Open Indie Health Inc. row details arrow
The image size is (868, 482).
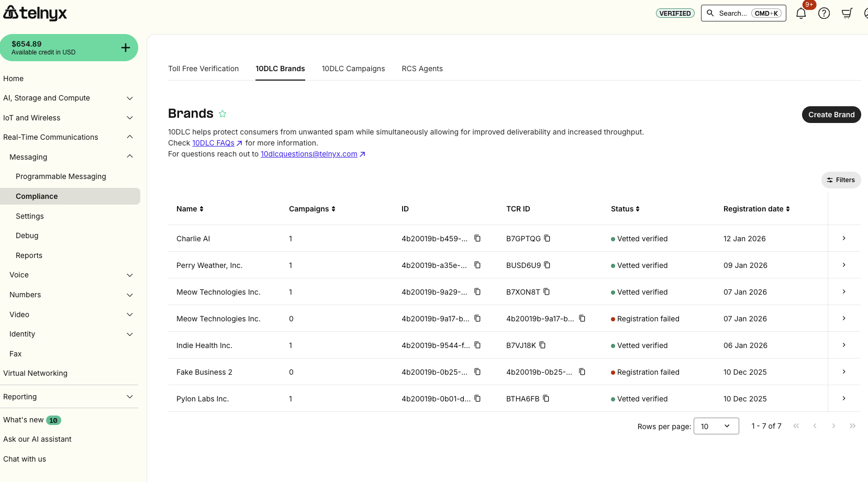(844, 345)
